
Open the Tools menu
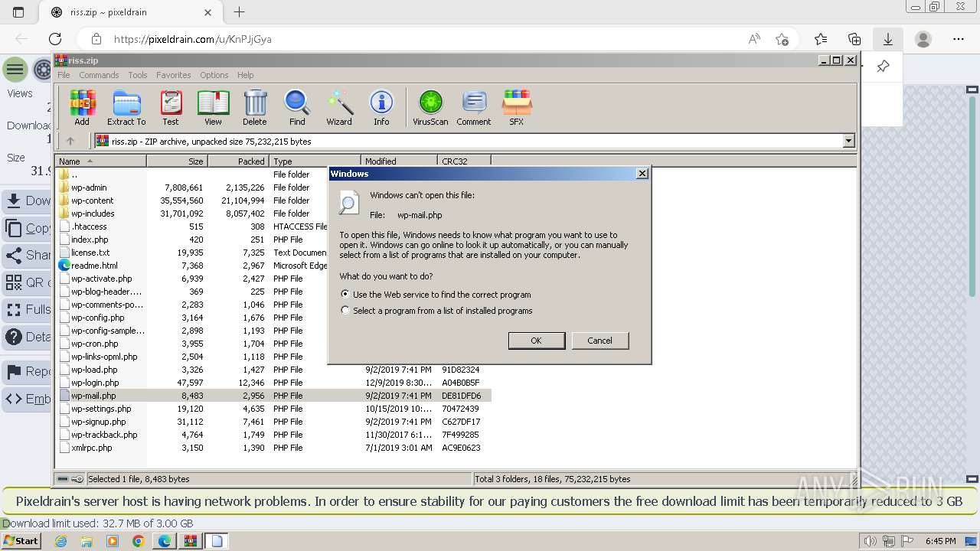click(x=138, y=75)
